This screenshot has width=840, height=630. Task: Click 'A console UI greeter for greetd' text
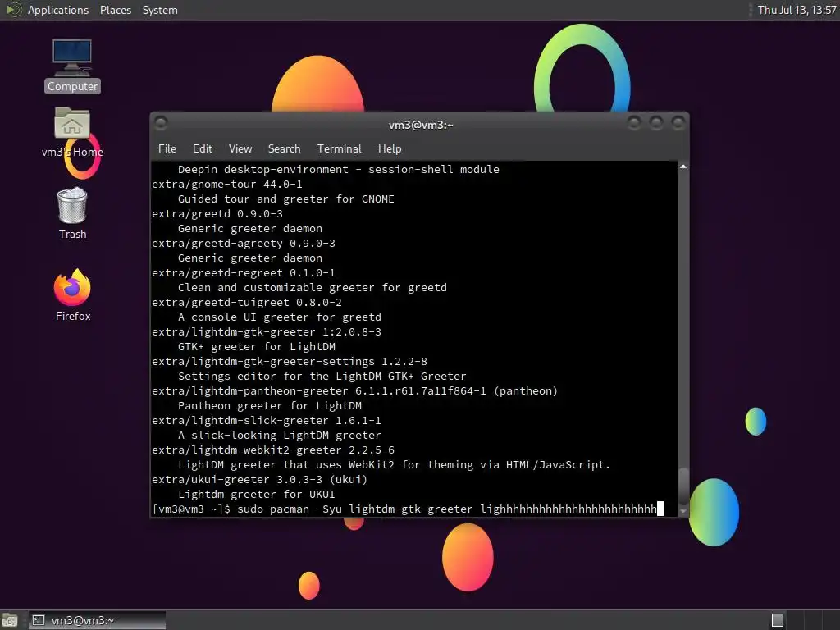pyautogui.click(x=279, y=317)
